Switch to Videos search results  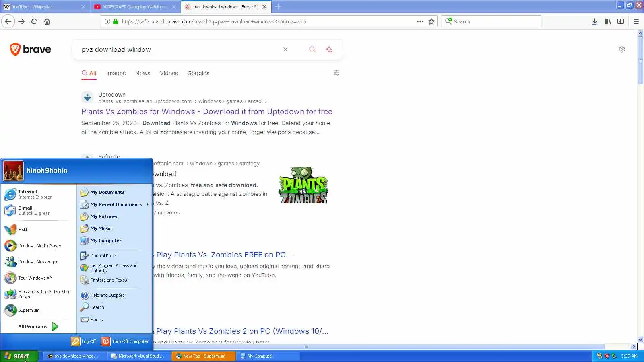[169, 73]
